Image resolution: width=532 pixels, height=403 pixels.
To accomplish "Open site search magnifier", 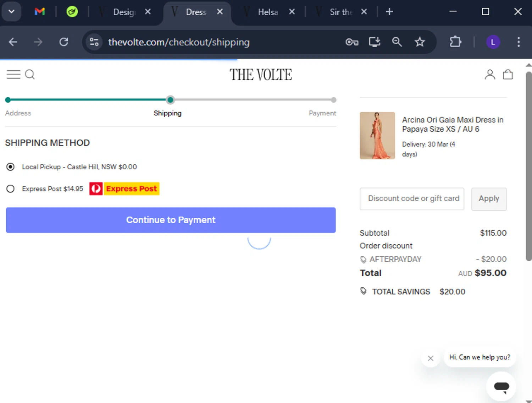I will point(30,74).
